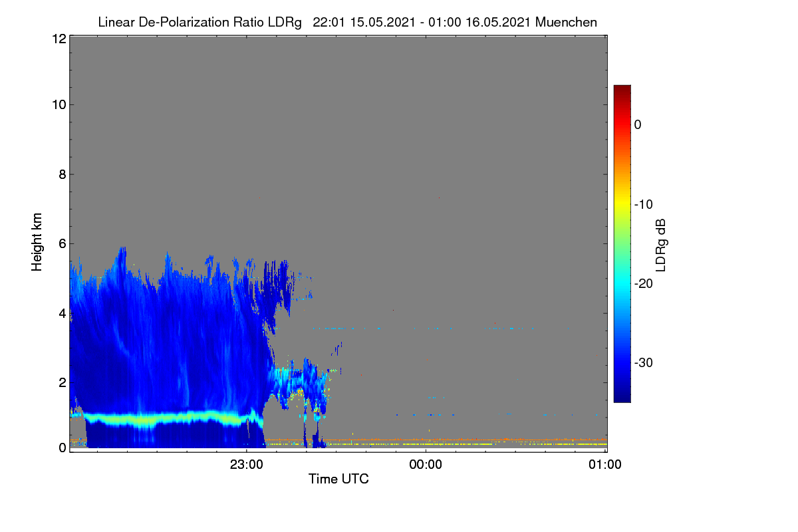
Task: Click the height tick label '4'
Action: [62, 313]
